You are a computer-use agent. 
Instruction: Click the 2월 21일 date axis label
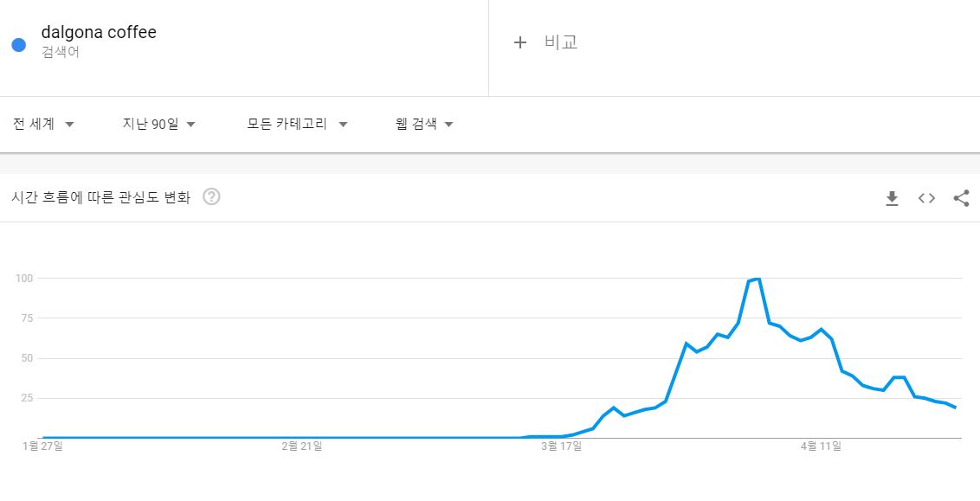(302, 446)
